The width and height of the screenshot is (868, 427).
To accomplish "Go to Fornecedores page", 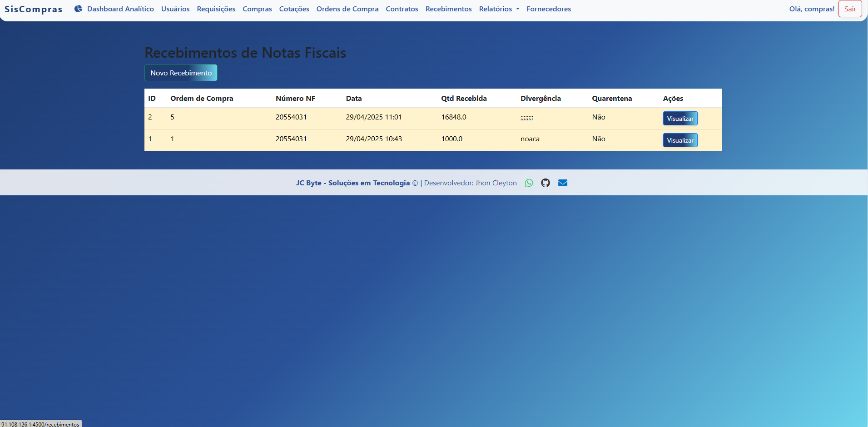I will click(x=549, y=9).
